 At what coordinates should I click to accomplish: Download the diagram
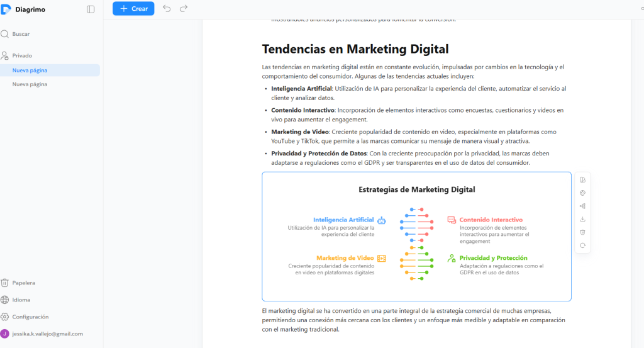[x=582, y=220]
